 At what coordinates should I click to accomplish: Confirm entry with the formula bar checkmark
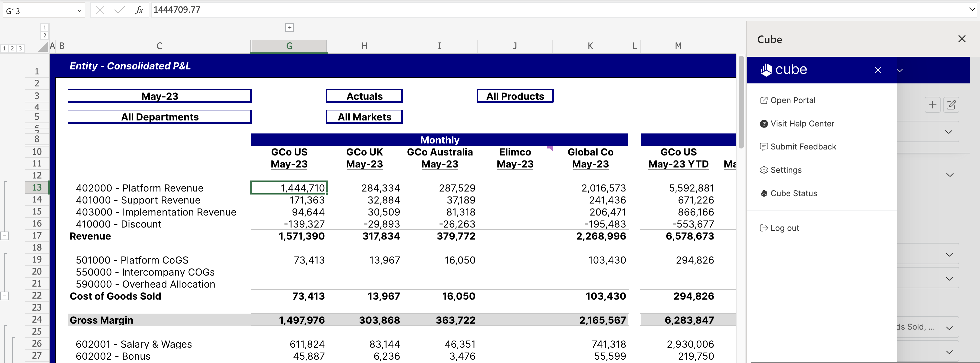[x=119, y=10]
